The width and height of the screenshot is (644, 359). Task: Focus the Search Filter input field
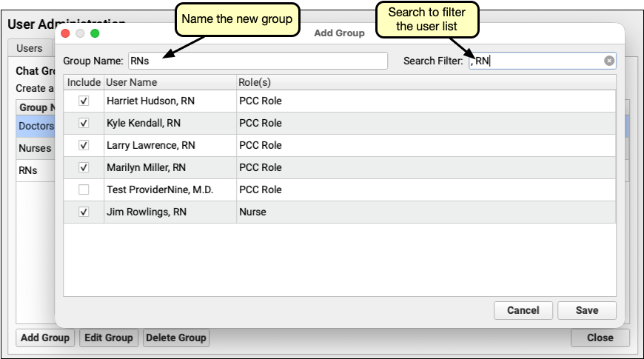coord(537,61)
